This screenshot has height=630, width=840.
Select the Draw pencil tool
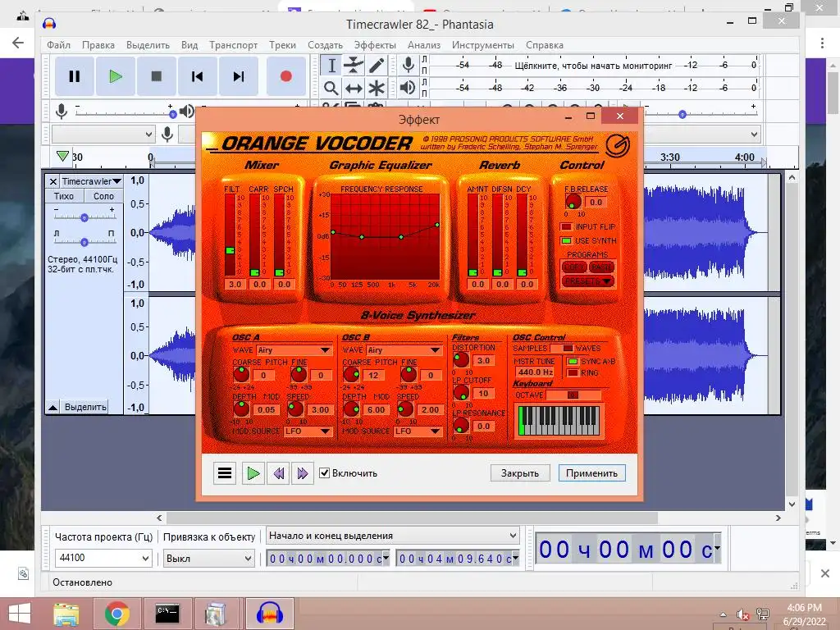(x=377, y=66)
